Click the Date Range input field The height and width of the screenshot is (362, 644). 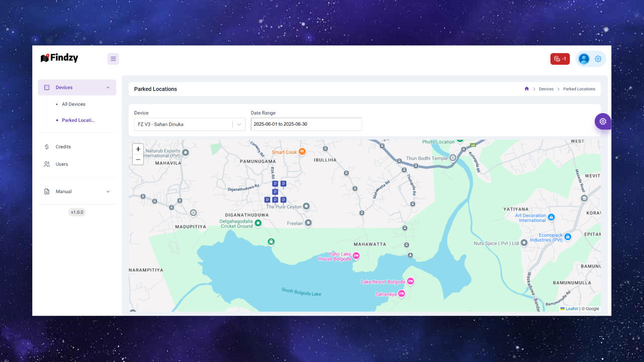click(306, 124)
